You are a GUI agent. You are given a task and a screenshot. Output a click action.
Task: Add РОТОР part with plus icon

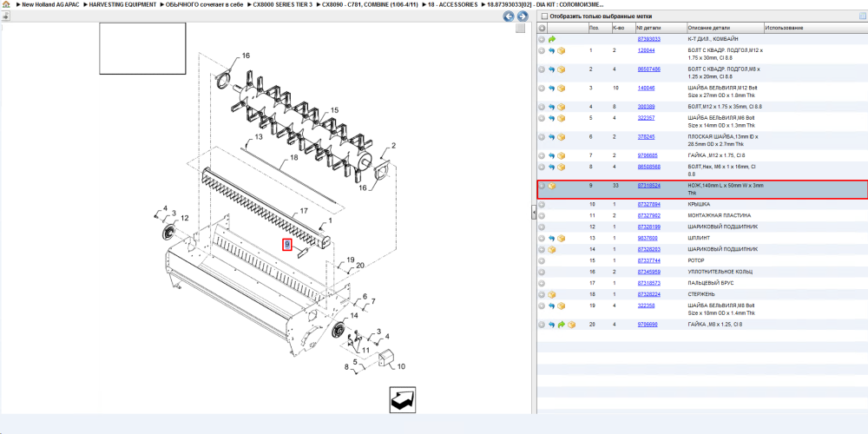542,260
